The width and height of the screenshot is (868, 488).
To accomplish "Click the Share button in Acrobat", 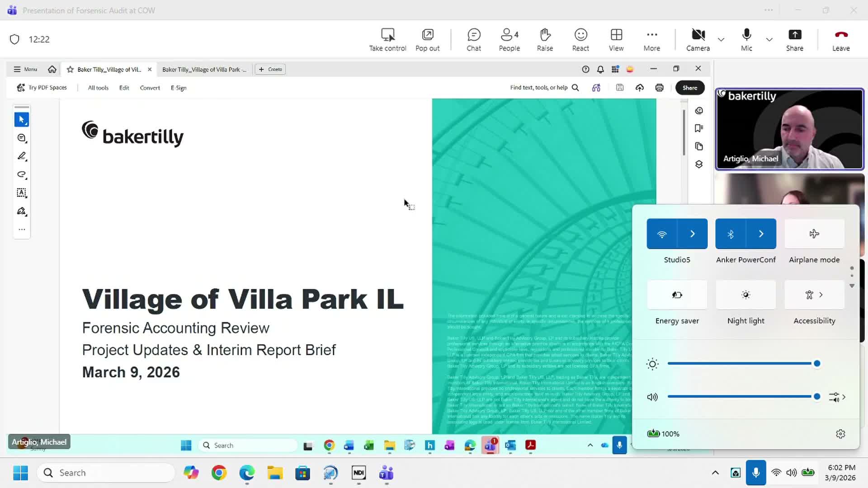I will [x=689, y=87].
